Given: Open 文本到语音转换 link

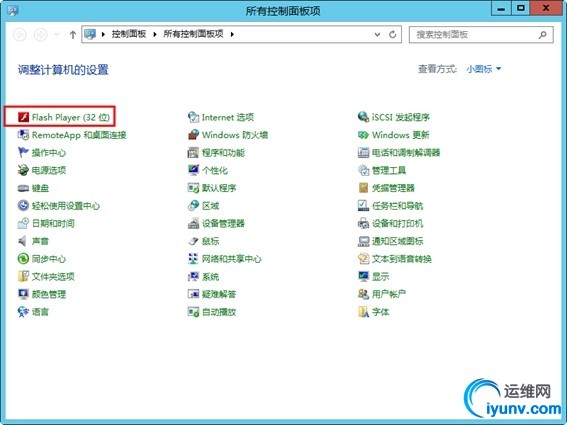Looking at the screenshot, I should (x=402, y=259).
